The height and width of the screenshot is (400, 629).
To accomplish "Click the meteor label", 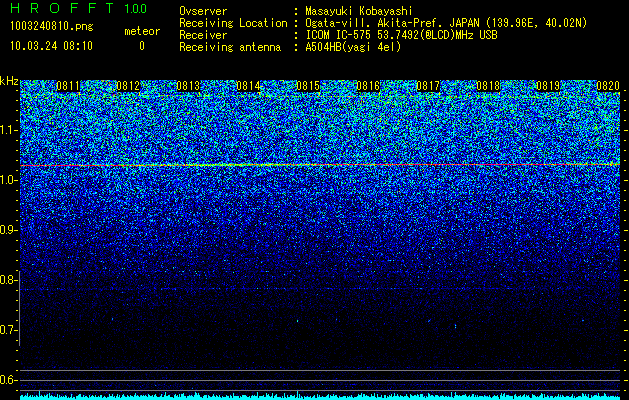I will click(x=142, y=31).
